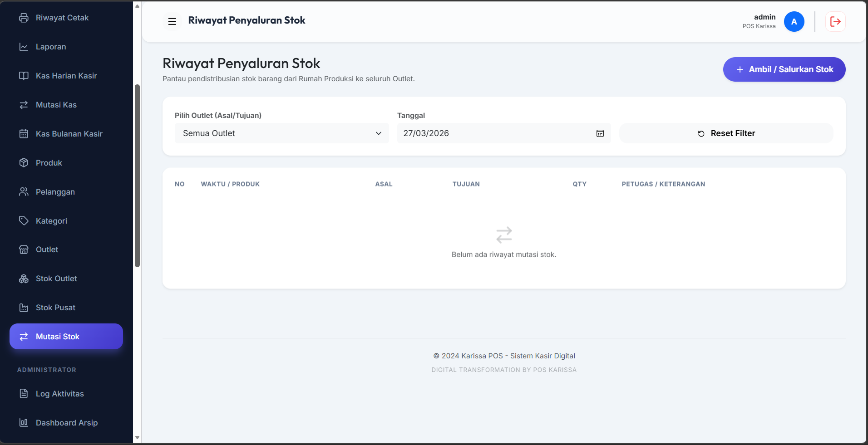This screenshot has height=445, width=868.
Task: Click the 'Belum ada riwayat mutasi stok.' message
Action: pyautogui.click(x=504, y=255)
